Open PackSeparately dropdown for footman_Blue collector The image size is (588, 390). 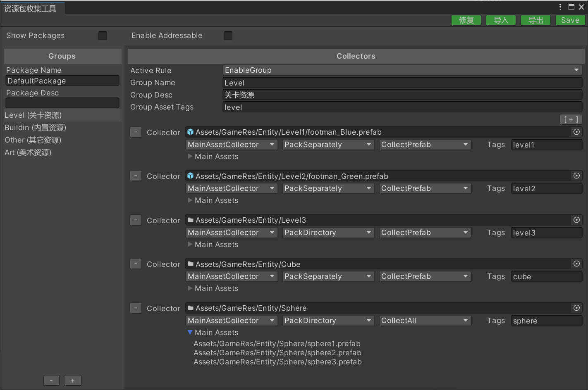pos(328,145)
